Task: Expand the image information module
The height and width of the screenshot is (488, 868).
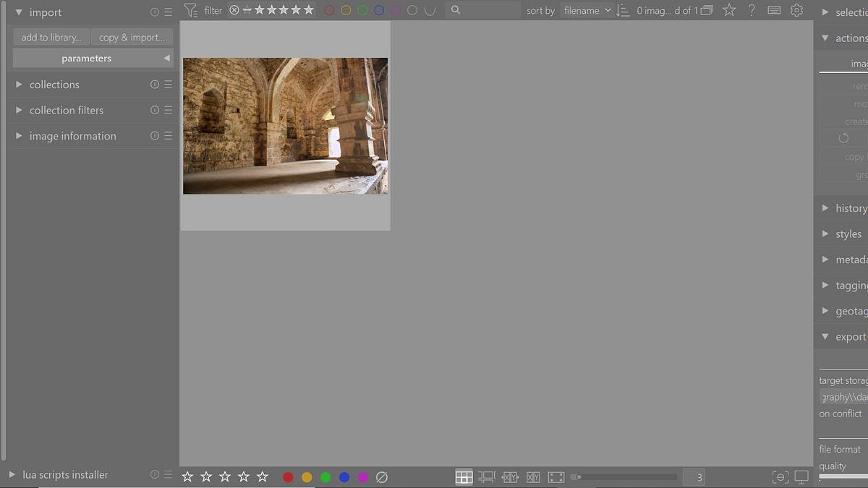Action: [x=20, y=136]
